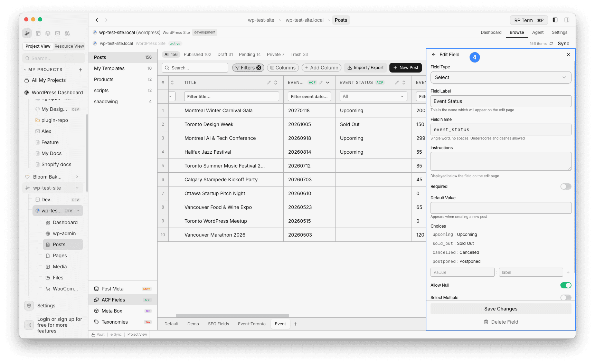Focus the posts Search box
This screenshot has width=595, height=364.
point(195,68)
